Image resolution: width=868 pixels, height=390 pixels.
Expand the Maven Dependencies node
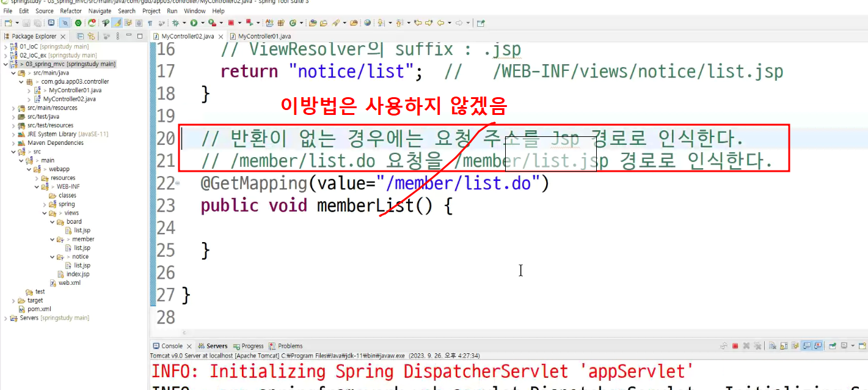14,142
